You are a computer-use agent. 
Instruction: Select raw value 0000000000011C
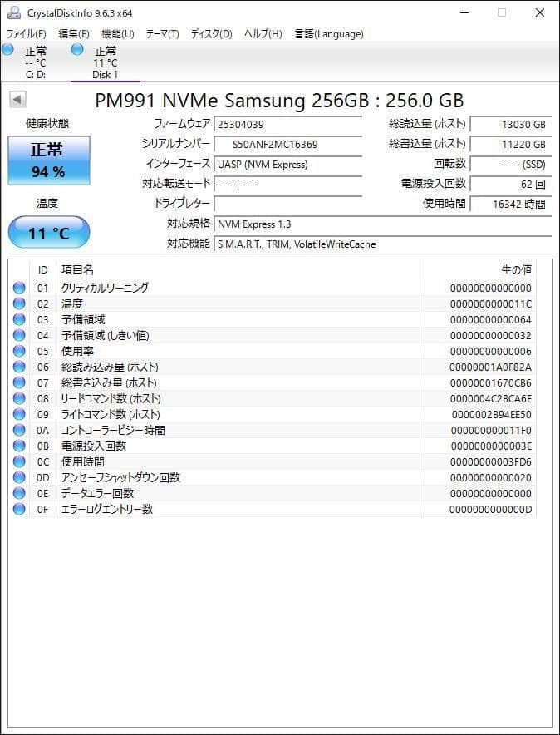click(491, 304)
